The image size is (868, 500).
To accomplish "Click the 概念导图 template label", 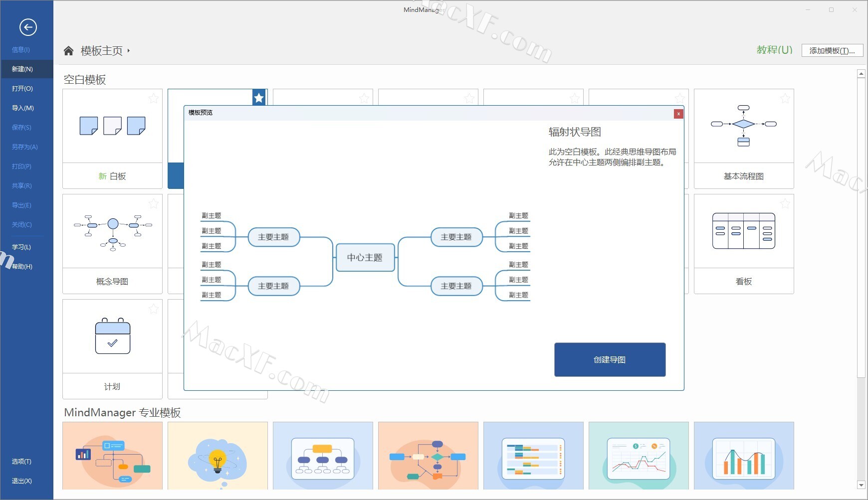I will tap(112, 281).
